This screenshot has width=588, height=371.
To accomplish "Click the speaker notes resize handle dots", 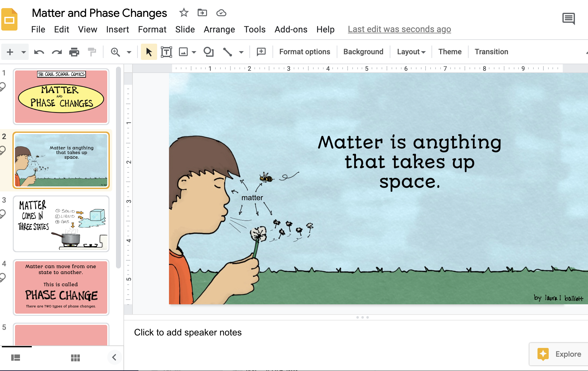I will pos(362,317).
